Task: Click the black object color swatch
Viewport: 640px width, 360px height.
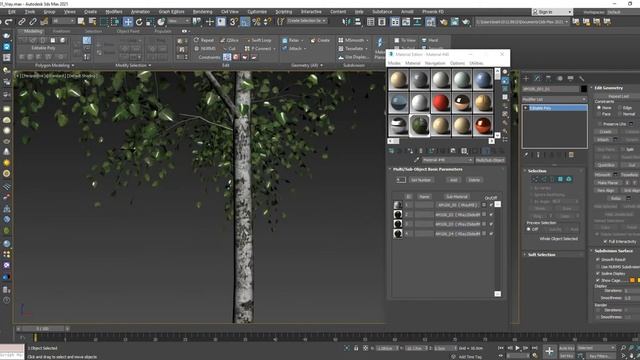Action: click(584, 89)
